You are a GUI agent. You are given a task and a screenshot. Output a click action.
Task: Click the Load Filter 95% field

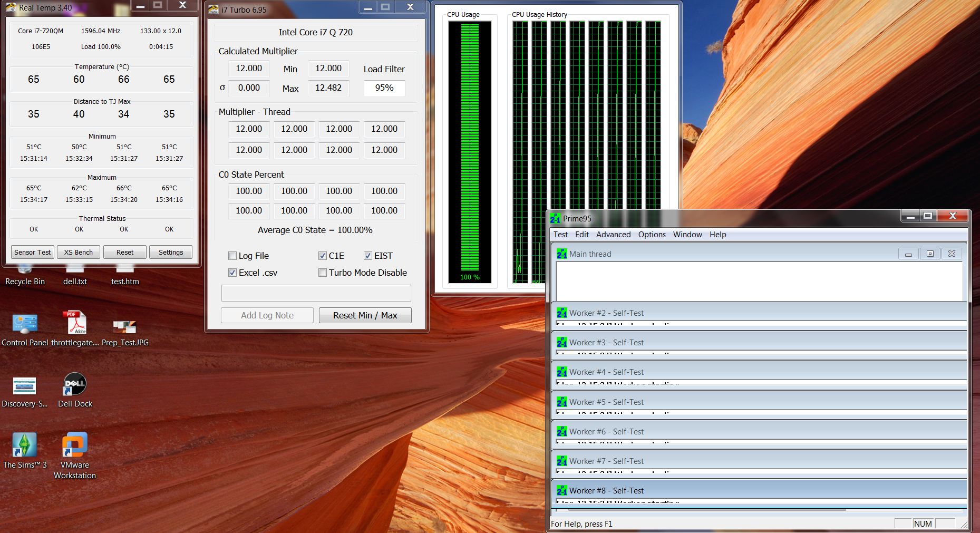(x=384, y=88)
